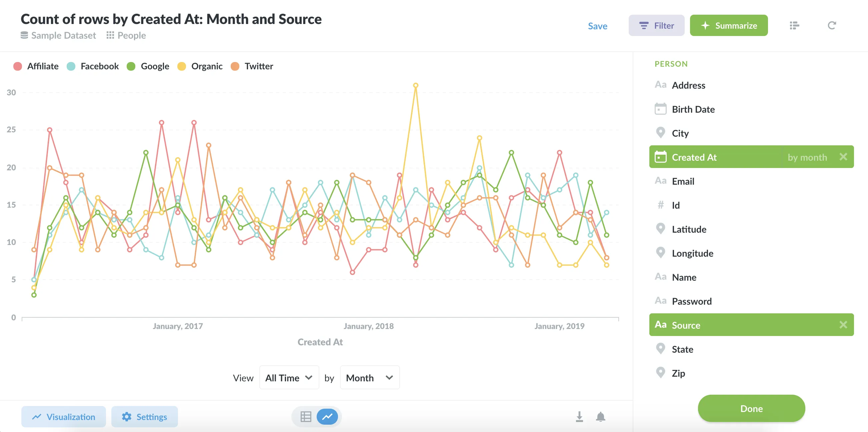Click the City location pin icon
The width and height of the screenshot is (868, 432).
[660, 133]
